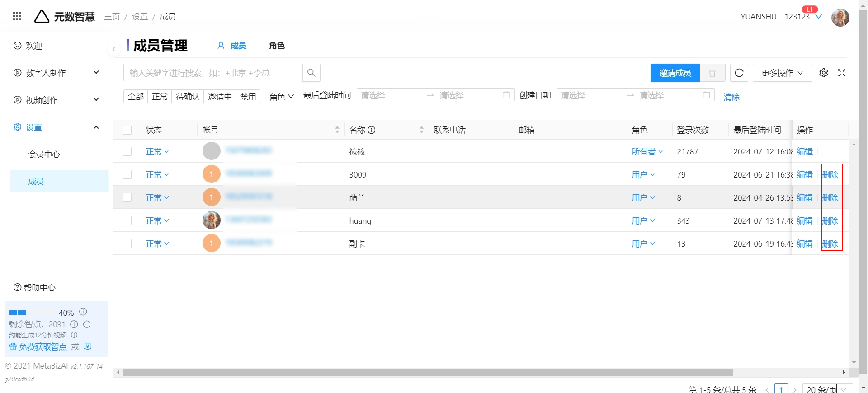Viewport: 868px width, 393px height.
Task: Click the yuan purchase icon after 或
Action: pos(88,346)
